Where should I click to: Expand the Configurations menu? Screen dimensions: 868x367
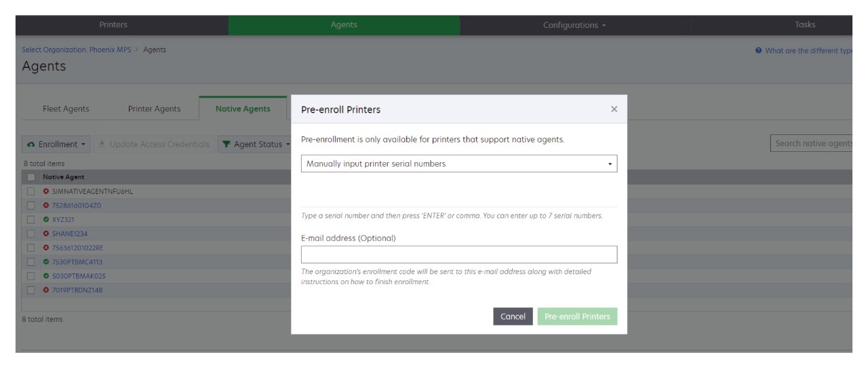[x=574, y=25]
